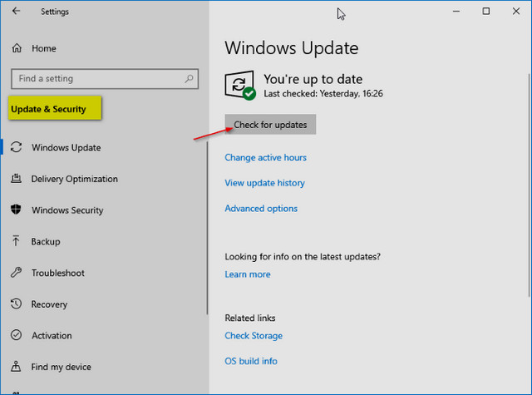This screenshot has width=532, height=395.
Task: Open Advanced options link
Action: coord(261,209)
